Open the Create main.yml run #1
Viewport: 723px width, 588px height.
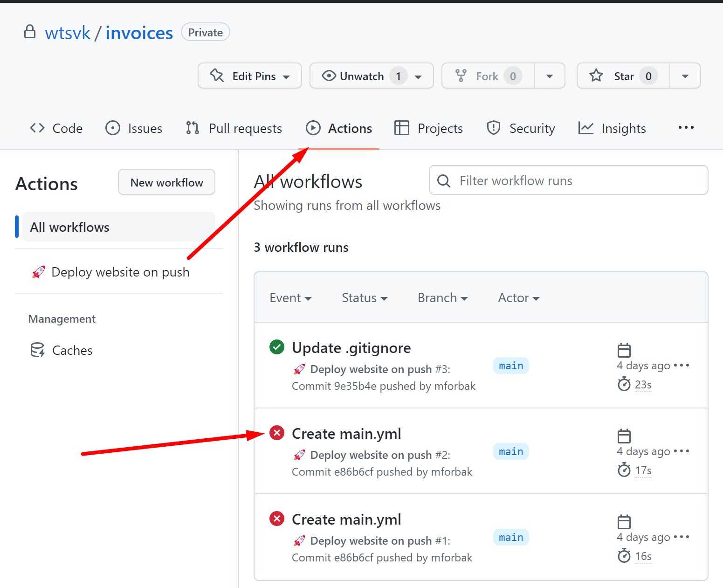click(x=346, y=519)
